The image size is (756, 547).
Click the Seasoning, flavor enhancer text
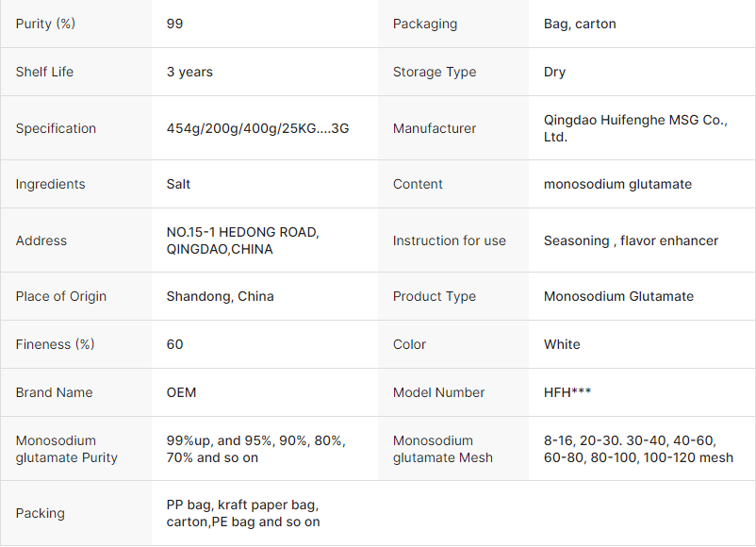point(631,240)
